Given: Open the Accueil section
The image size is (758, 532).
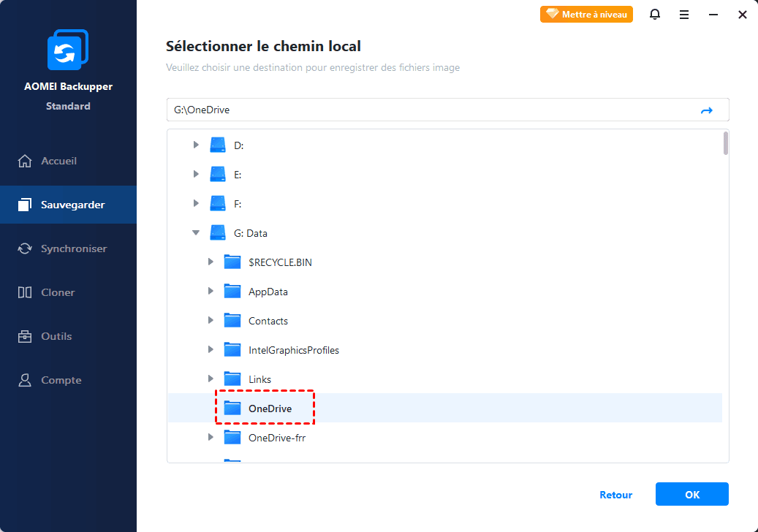Looking at the screenshot, I should coord(58,161).
